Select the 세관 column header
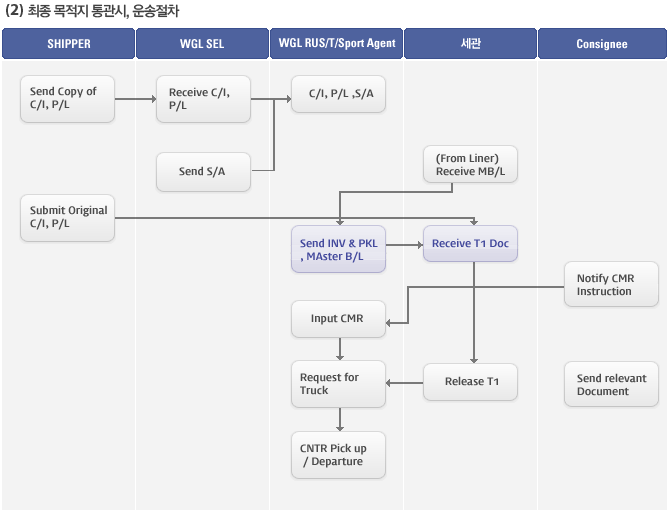 pyautogui.click(x=470, y=44)
